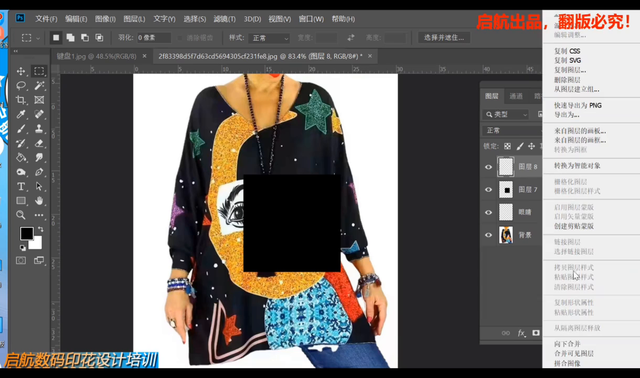640x378 pixels.
Task: Select the Eyedropper tool
Action: [21, 114]
